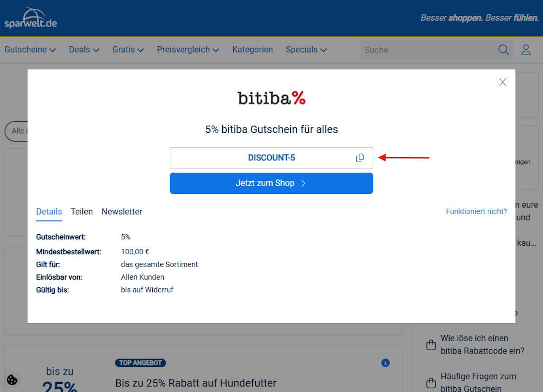Copy the DISCOUNT-5 code via copy icon
Image resolution: width=543 pixels, height=392 pixels.
coord(360,158)
